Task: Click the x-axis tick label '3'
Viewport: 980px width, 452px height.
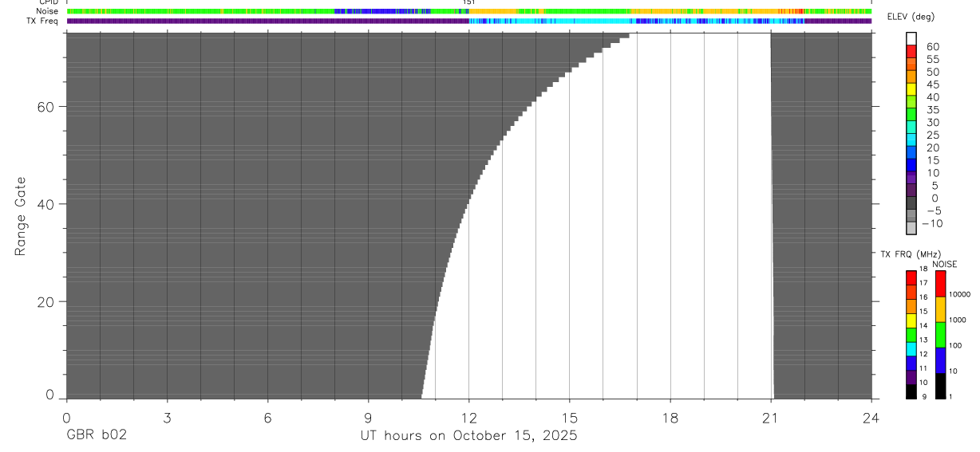Action: click(x=167, y=417)
